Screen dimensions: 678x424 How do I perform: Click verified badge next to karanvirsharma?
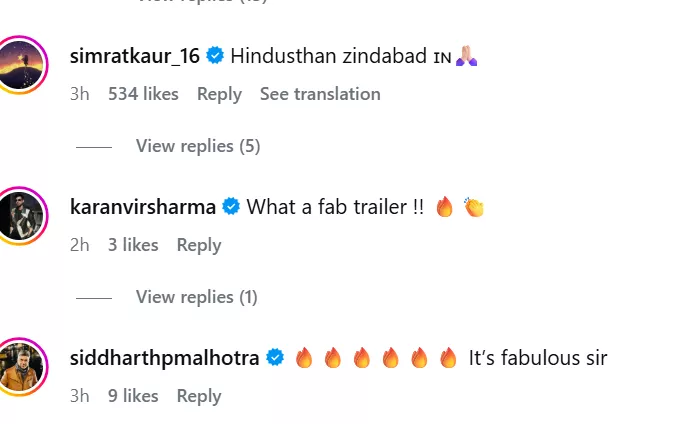point(231,207)
